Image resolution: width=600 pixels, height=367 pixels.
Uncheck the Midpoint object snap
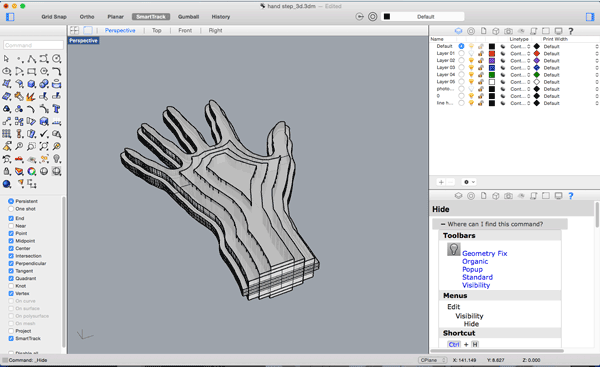point(11,241)
